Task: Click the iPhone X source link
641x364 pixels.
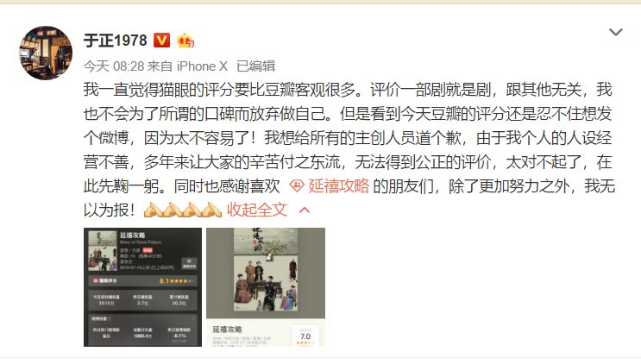Action: tap(202, 66)
